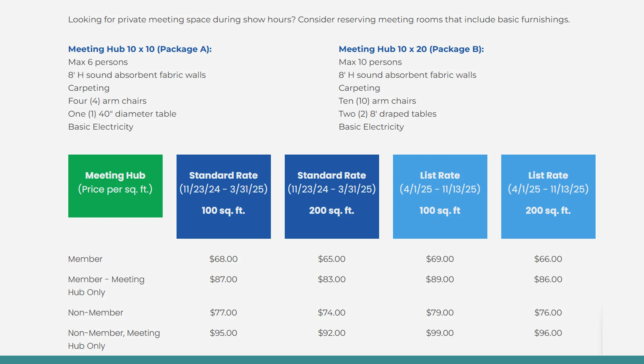The height and width of the screenshot is (364, 644).
Task: Select the One (1) 40" diameter table line
Action: (122, 114)
